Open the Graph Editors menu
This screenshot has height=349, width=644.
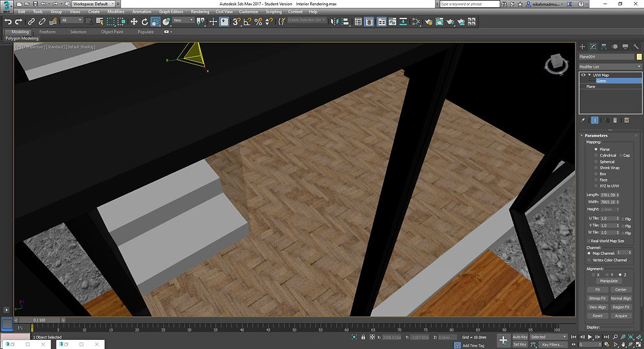coord(171,12)
